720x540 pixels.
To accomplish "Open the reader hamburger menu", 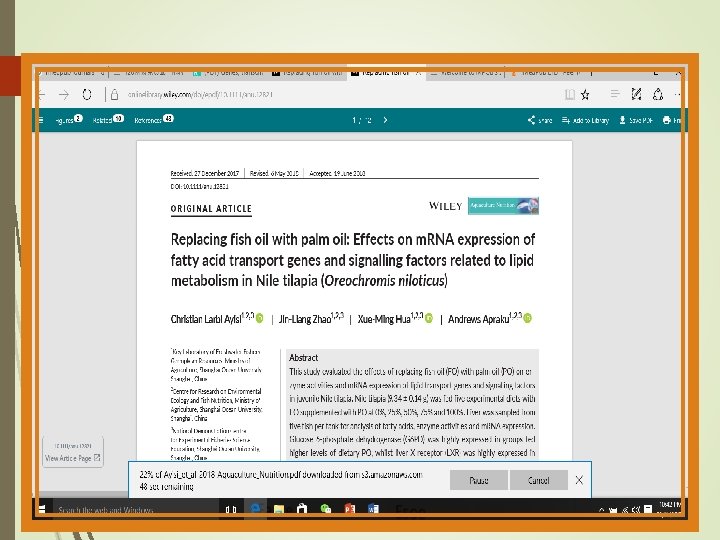I will point(40,120).
